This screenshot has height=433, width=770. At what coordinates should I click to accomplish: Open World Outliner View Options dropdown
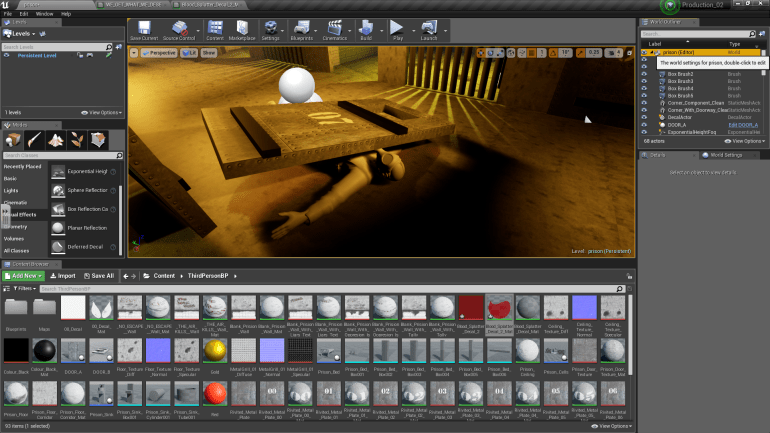pos(745,141)
